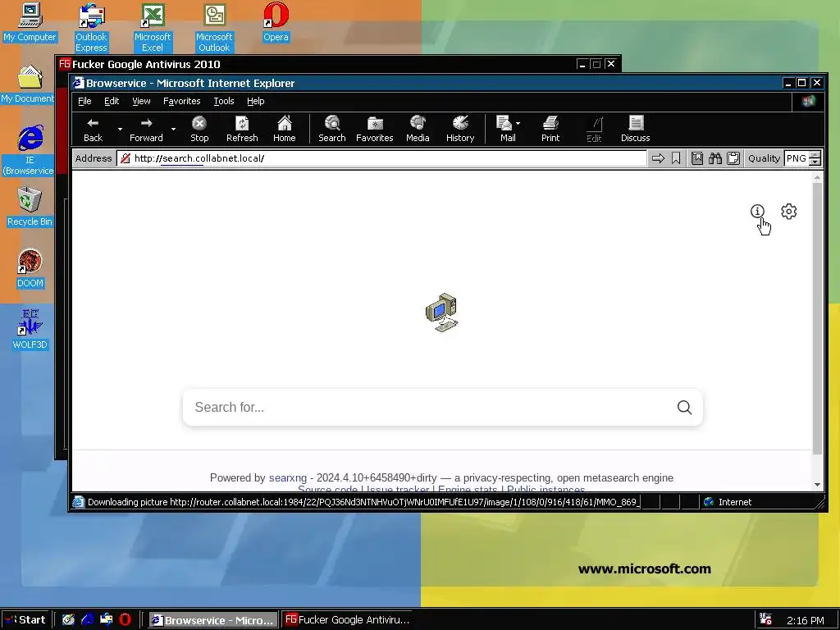Open the View menu
This screenshot has width=840, height=630.
tap(141, 101)
